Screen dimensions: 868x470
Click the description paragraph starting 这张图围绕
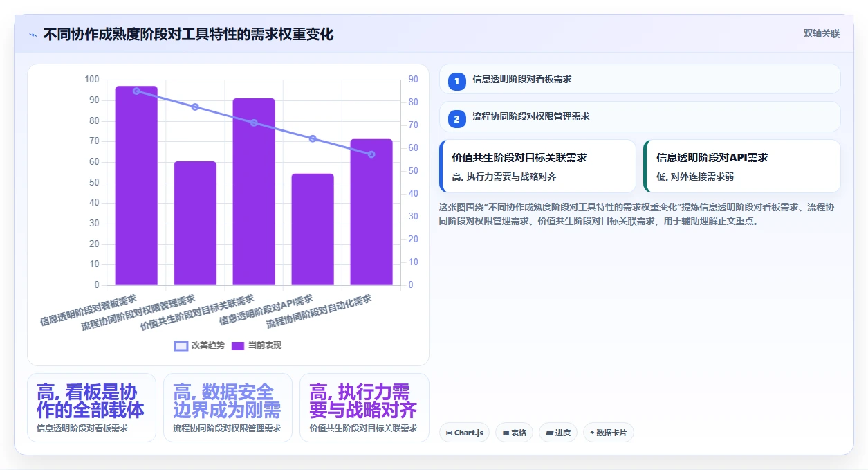coord(637,215)
